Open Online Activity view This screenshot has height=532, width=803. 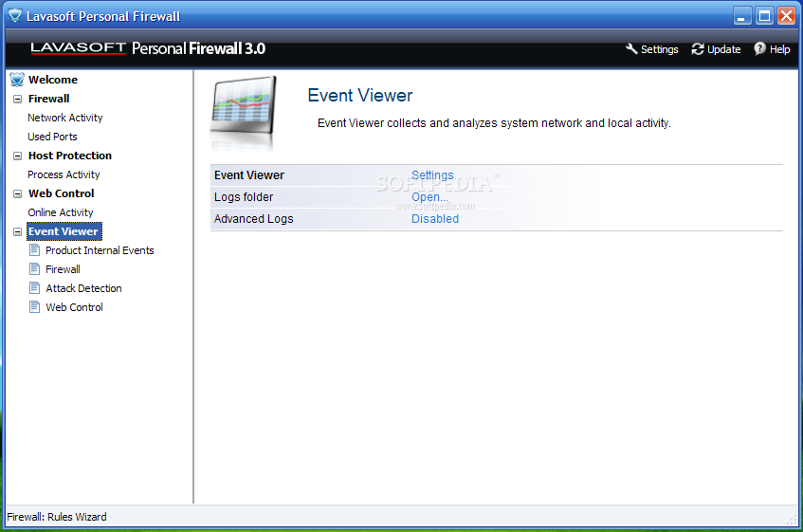[x=61, y=212]
